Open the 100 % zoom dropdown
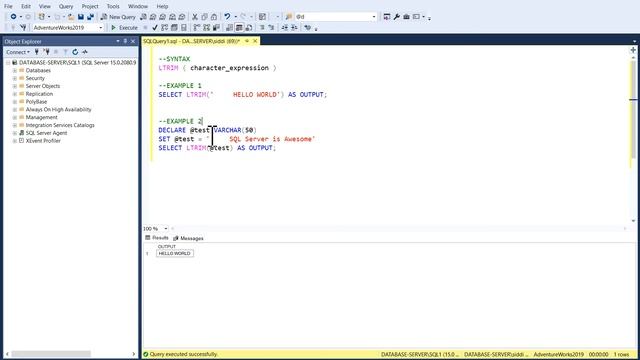This screenshot has width=640, height=360. [x=166, y=229]
